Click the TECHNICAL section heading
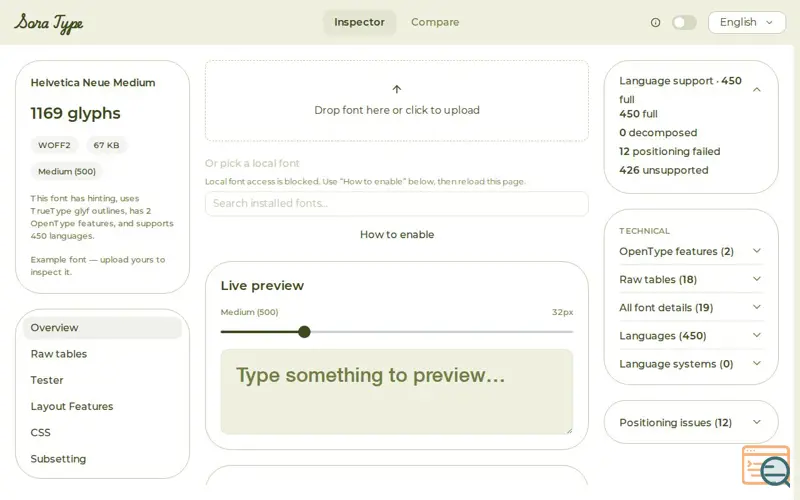The image size is (800, 500). pyautogui.click(x=644, y=231)
